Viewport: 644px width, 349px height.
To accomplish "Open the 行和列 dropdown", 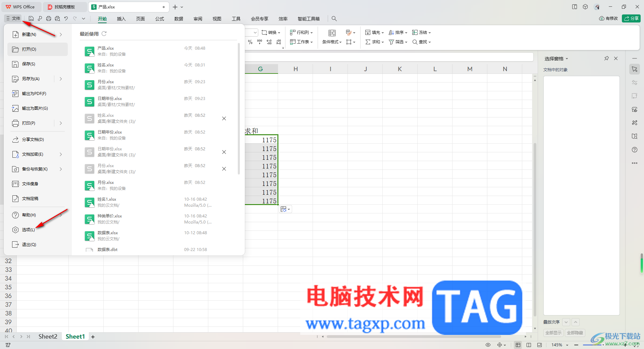I will pyautogui.click(x=301, y=33).
